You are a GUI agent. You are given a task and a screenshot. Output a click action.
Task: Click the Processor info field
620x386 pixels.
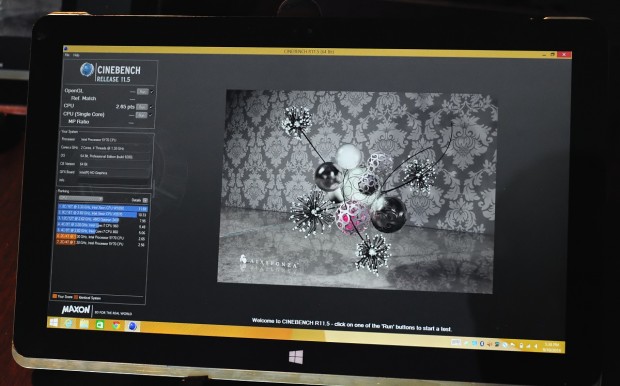(115, 140)
